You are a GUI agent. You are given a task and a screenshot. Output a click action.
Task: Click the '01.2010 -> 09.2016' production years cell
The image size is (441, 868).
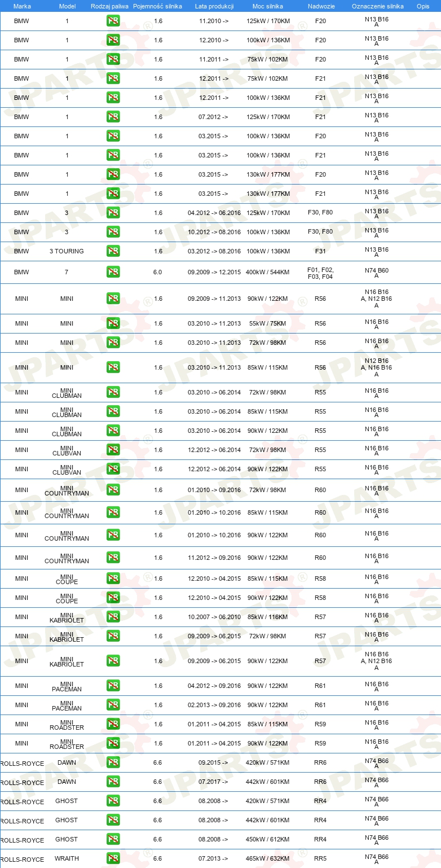(214, 490)
